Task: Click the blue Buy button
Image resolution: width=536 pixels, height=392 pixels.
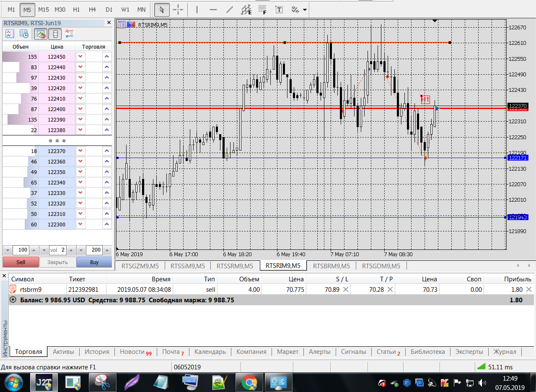Action: pos(94,262)
